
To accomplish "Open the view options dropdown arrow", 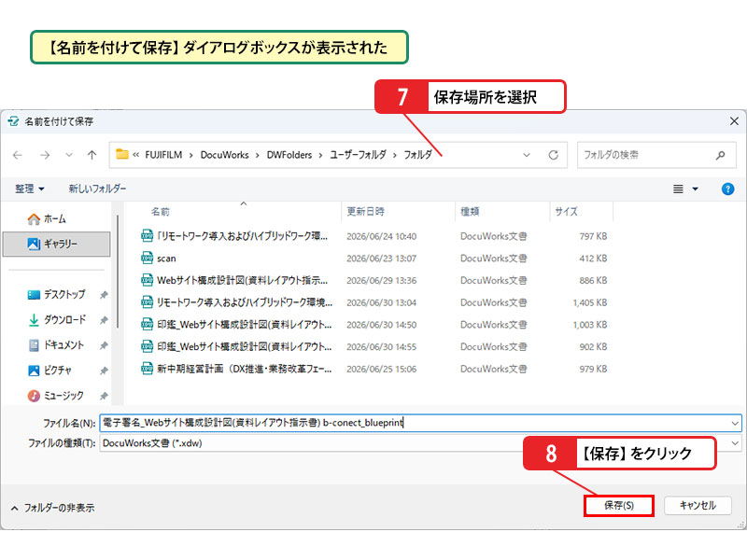I will [x=695, y=189].
